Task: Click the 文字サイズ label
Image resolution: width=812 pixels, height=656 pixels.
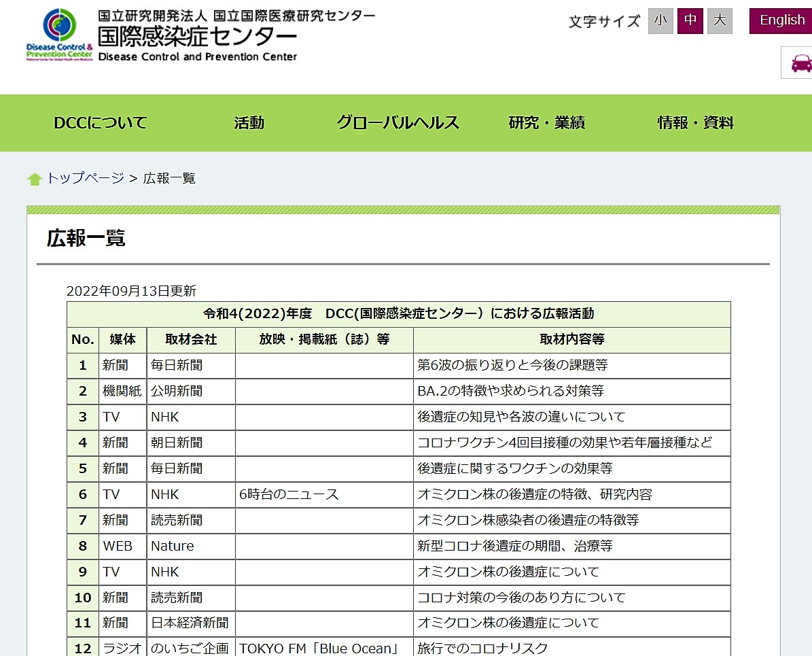Action: (x=604, y=21)
